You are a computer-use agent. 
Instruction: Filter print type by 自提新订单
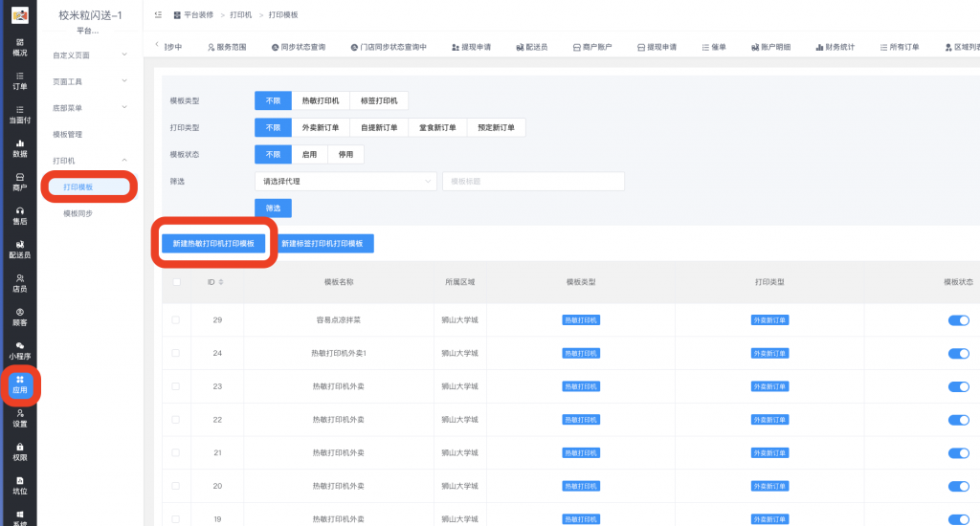(379, 127)
